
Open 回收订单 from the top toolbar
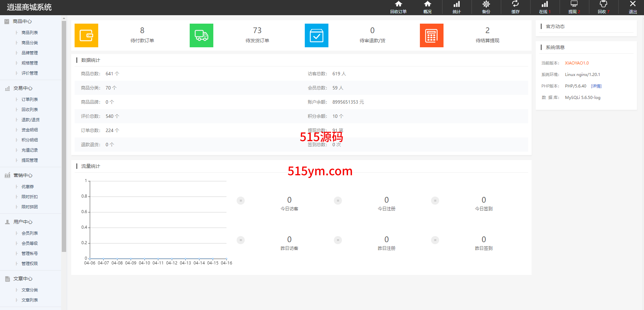398,7
